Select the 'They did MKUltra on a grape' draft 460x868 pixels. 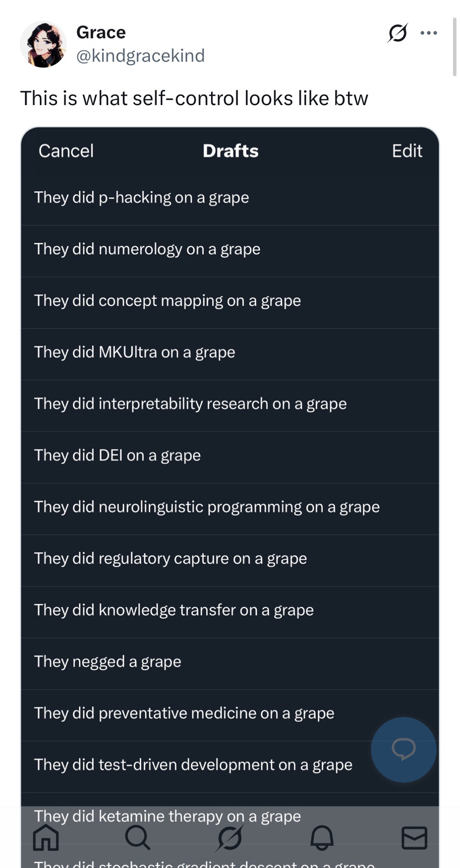coord(134,352)
